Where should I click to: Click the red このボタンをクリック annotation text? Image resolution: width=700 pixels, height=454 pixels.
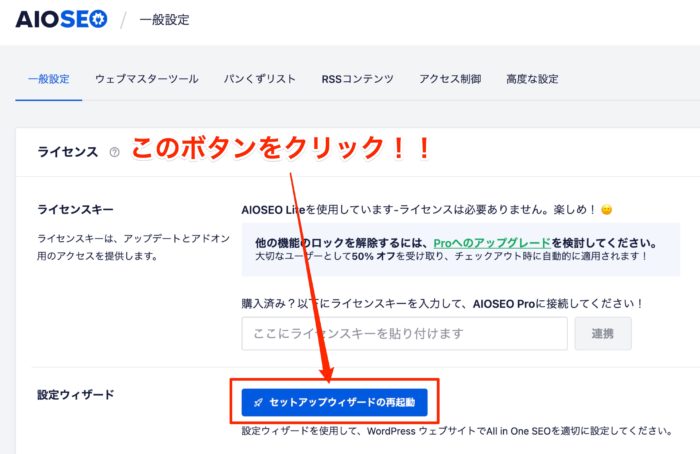[280, 150]
